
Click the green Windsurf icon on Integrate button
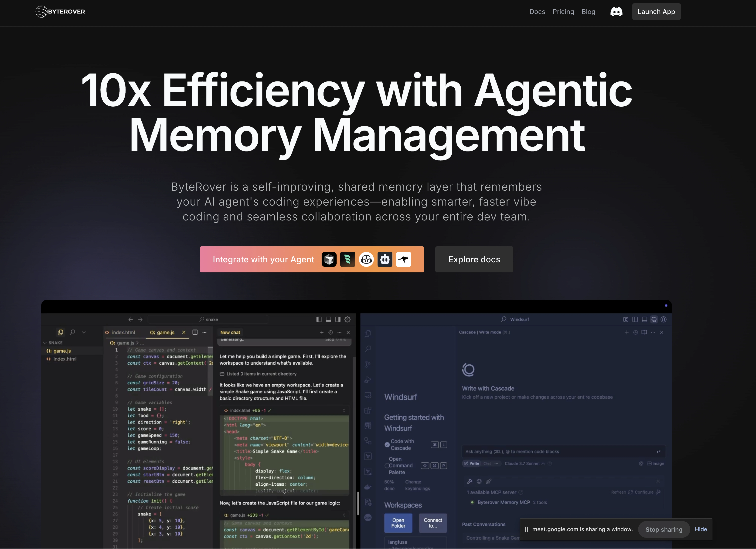coord(348,259)
